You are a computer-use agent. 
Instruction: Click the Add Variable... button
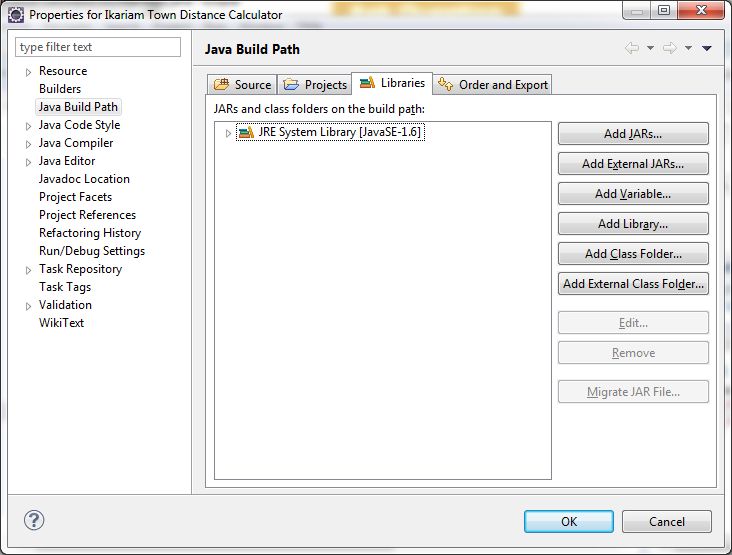coord(633,194)
